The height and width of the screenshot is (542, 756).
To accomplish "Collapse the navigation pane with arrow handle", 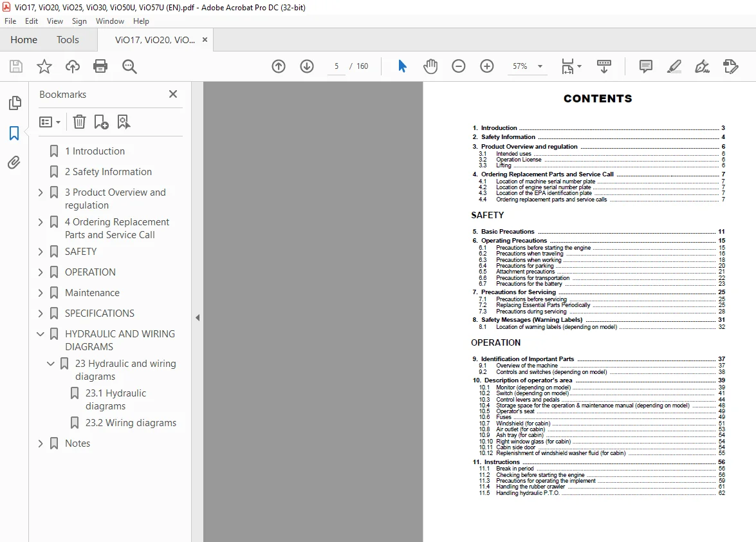I will point(198,318).
